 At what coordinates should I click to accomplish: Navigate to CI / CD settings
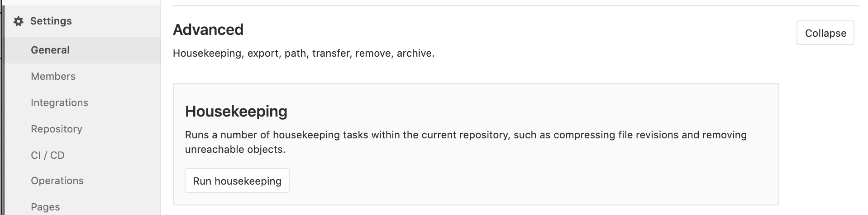tap(48, 155)
